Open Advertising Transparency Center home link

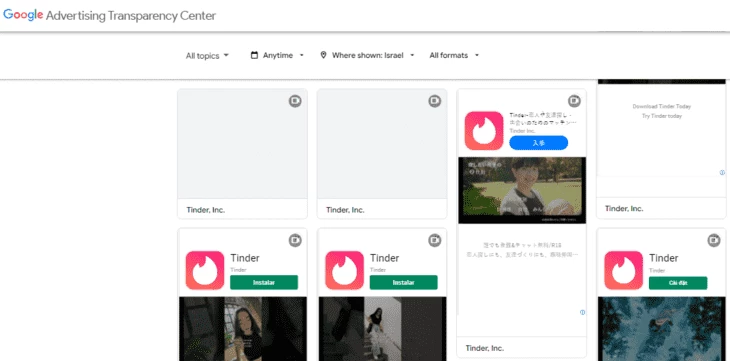coord(131,15)
